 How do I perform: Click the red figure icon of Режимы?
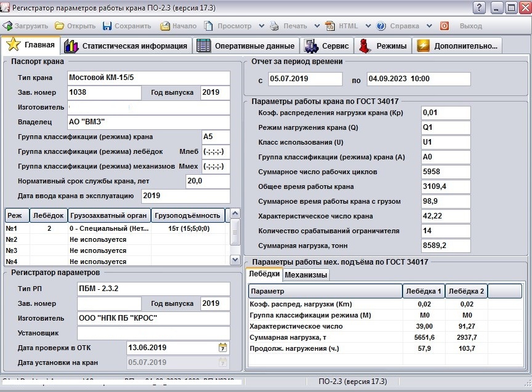365,46
